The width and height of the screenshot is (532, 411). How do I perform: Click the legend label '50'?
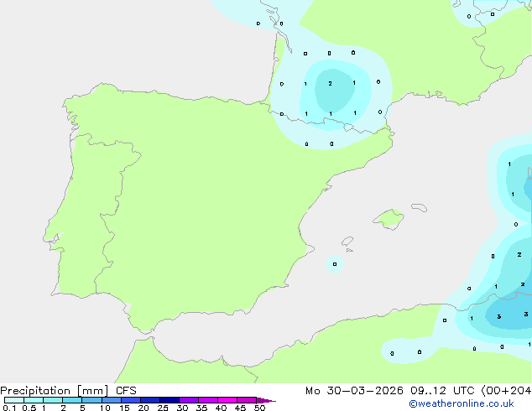click(x=259, y=408)
